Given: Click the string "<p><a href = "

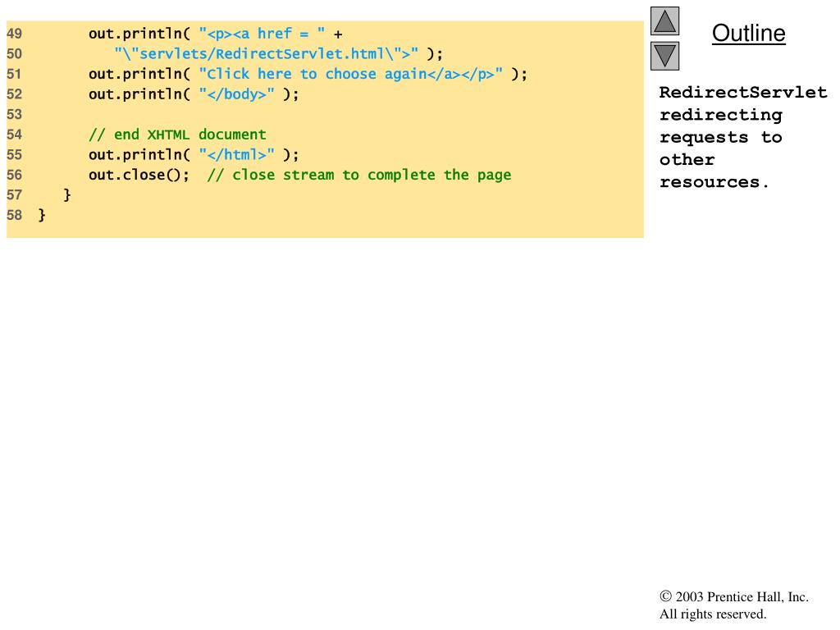Looking at the screenshot, I should (x=262, y=34).
